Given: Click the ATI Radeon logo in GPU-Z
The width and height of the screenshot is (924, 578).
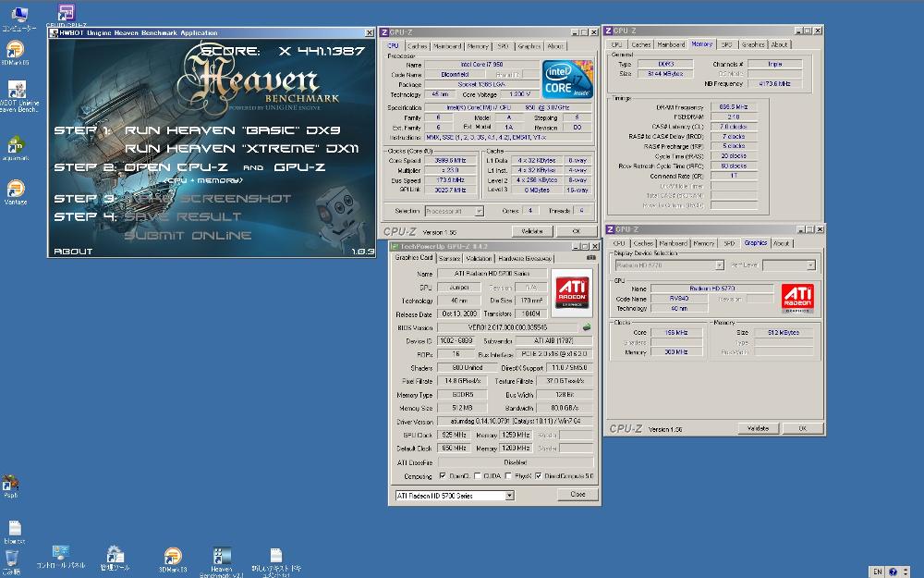Looking at the screenshot, I should (x=572, y=292).
